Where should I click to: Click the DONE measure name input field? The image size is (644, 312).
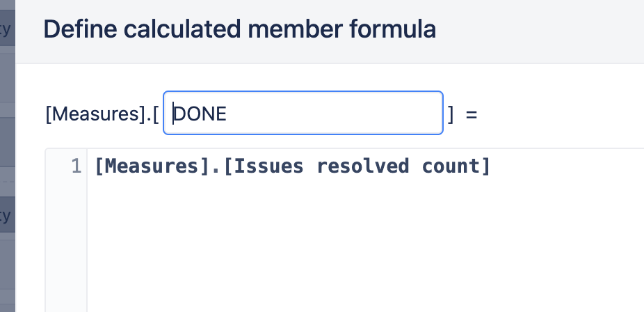tap(303, 113)
